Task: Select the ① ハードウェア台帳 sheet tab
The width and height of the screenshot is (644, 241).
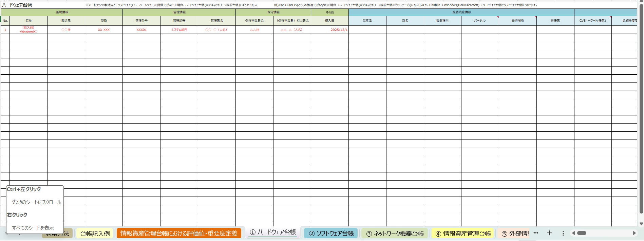Action: 273,233
